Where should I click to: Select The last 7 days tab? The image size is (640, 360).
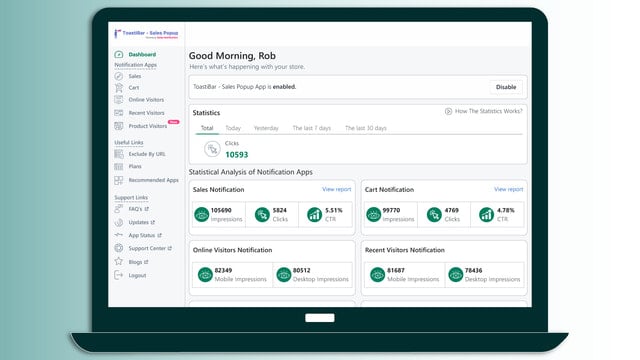point(311,128)
